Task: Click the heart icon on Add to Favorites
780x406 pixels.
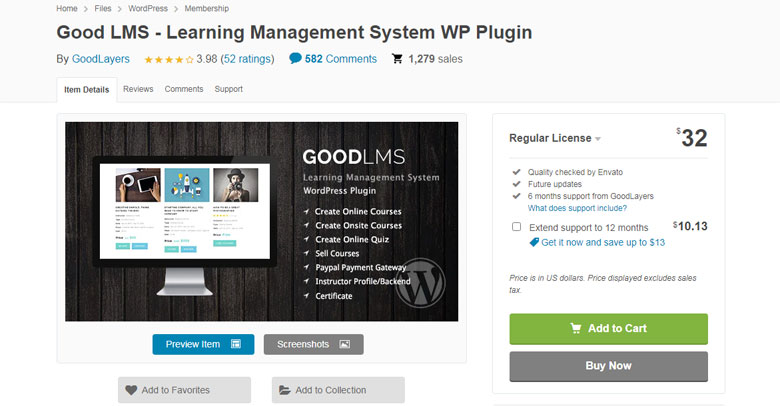Action: click(x=131, y=390)
